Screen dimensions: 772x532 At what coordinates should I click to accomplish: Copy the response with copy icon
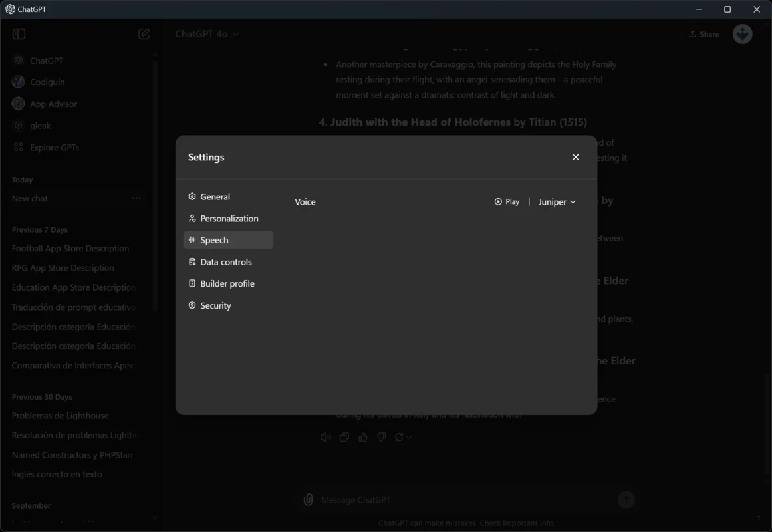[x=344, y=437]
